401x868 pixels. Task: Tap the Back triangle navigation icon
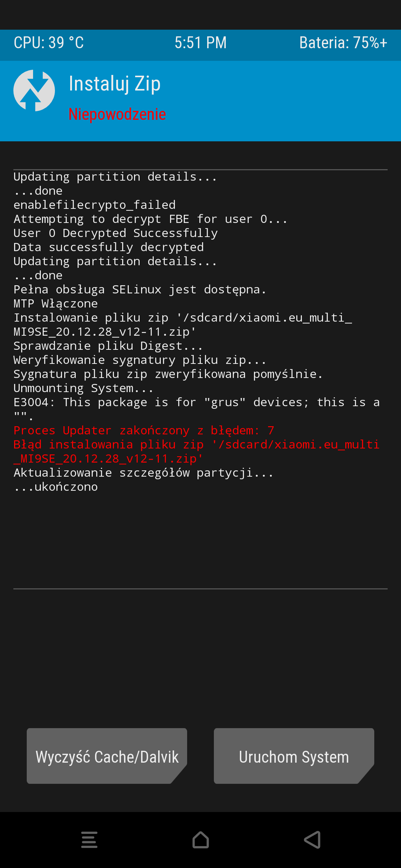312,839
